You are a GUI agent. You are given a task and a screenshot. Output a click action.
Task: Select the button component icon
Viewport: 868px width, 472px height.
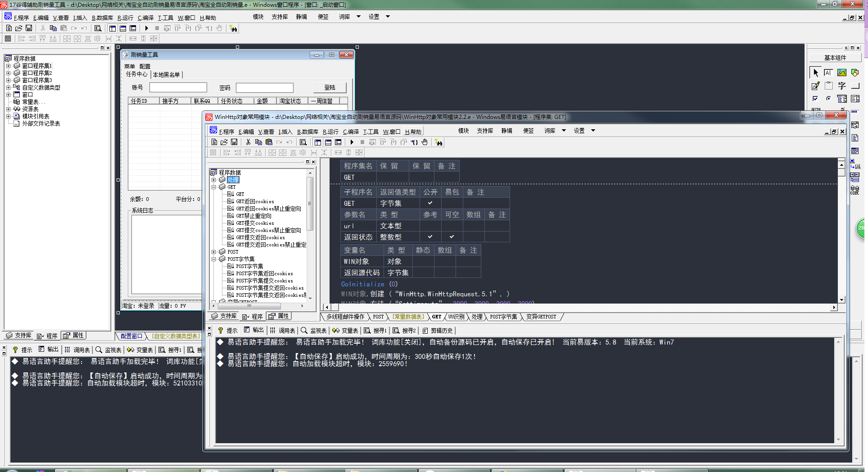pos(855,86)
